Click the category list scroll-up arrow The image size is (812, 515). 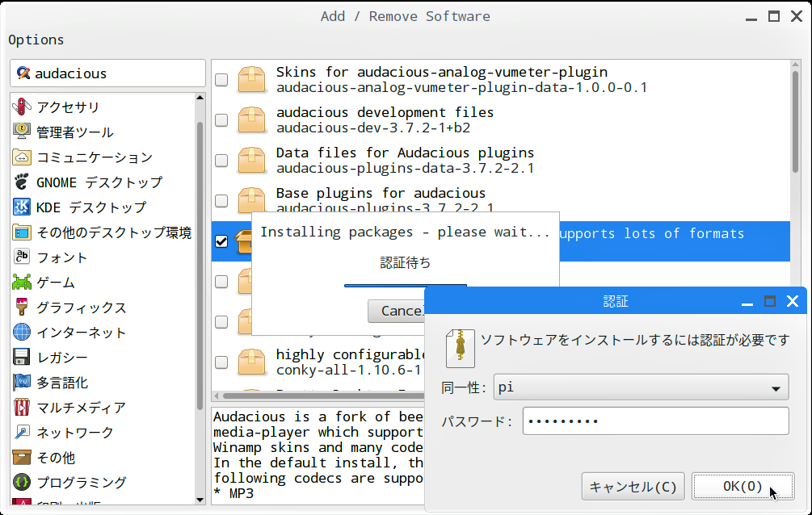(200, 98)
